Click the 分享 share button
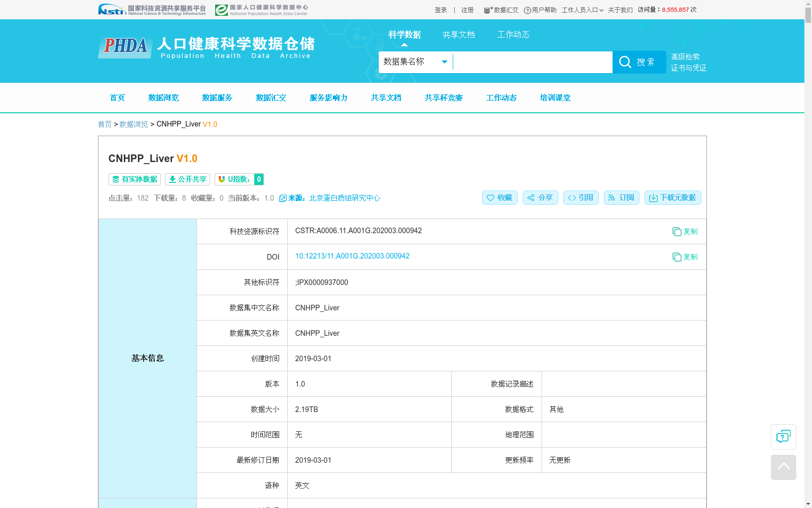Image resolution: width=812 pixels, height=508 pixels. pos(540,198)
